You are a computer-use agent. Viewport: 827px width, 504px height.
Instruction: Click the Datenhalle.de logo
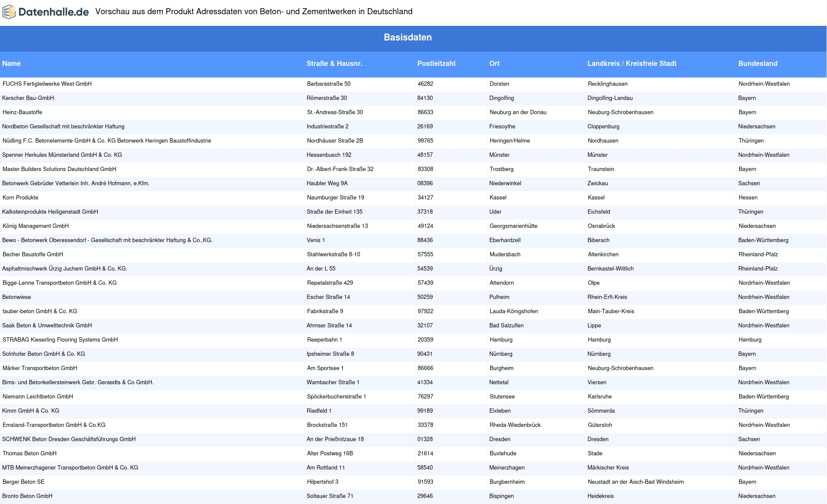pyautogui.click(x=46, y=12)
